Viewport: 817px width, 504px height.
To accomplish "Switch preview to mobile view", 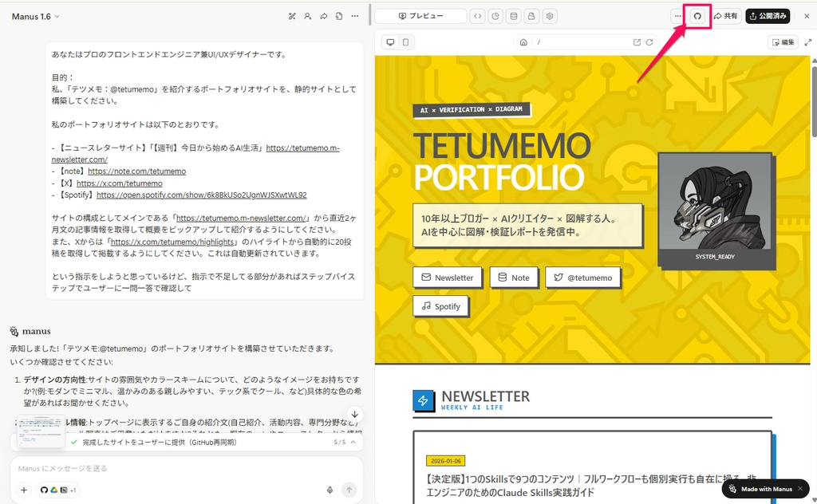I will point(406,42).
